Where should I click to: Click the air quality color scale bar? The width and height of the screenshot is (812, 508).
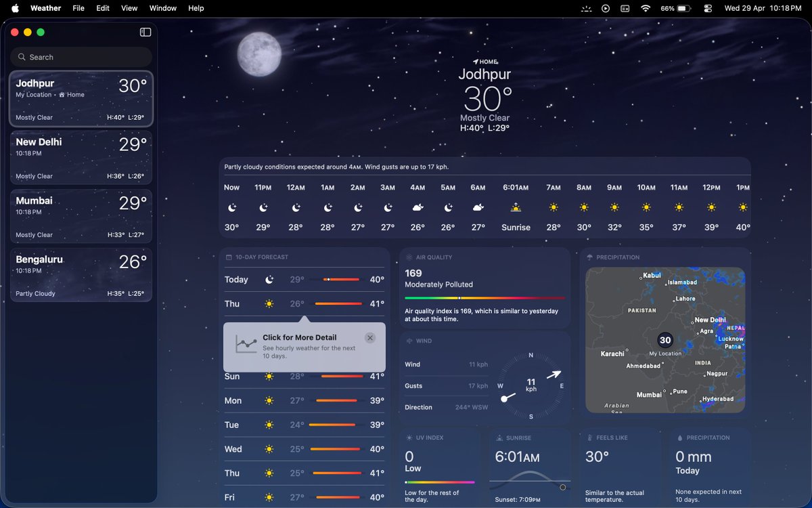coord(484,298)
